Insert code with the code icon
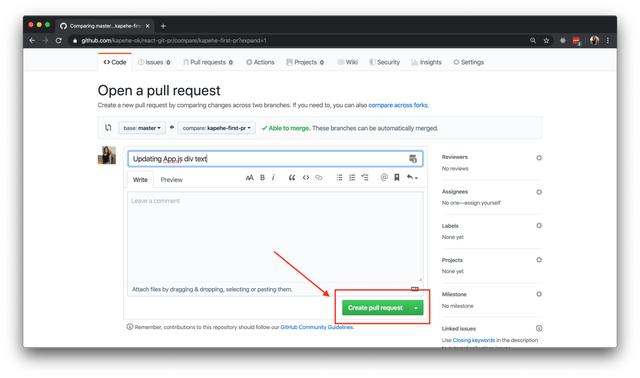The width and height of the screenshot is (640, 378). coord(306,177)
